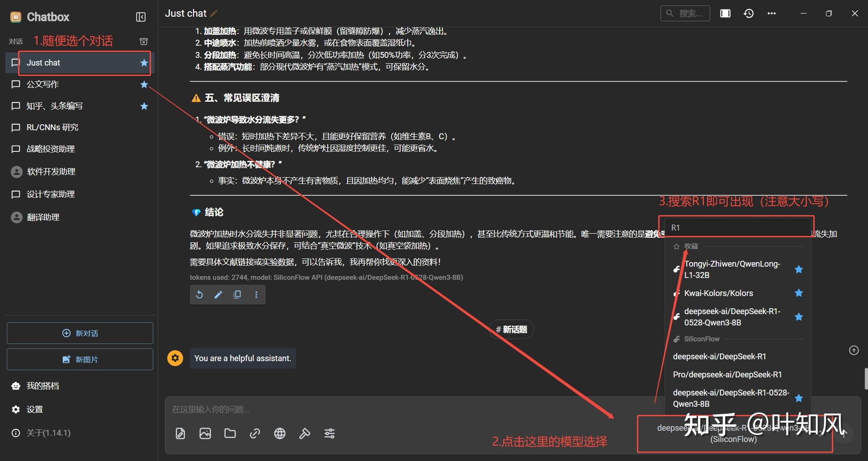This screenshot has height=461, width=868.
Task: Click the folder attachment icon
Action: point(230,433)
